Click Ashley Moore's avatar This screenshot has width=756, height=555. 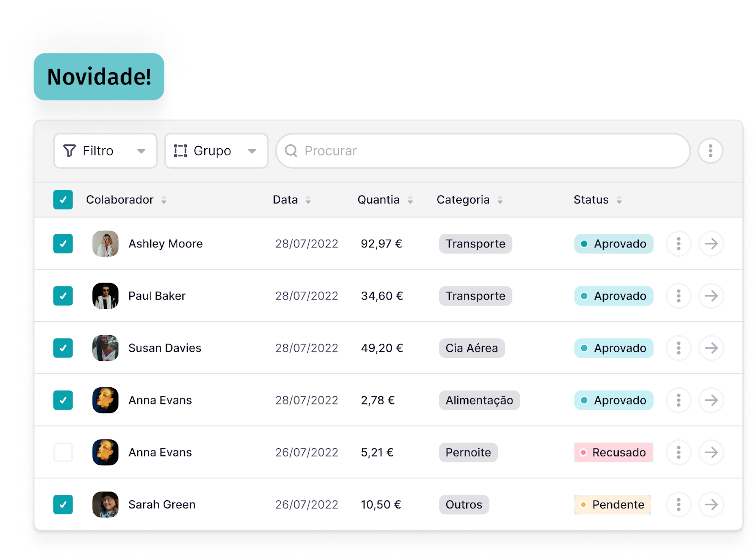(105, 244)
